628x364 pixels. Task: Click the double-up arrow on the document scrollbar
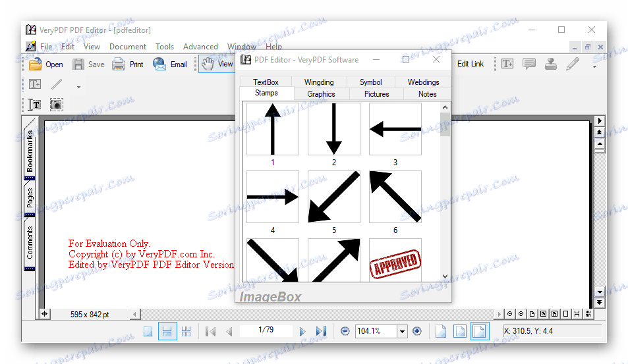coord(599,132)
